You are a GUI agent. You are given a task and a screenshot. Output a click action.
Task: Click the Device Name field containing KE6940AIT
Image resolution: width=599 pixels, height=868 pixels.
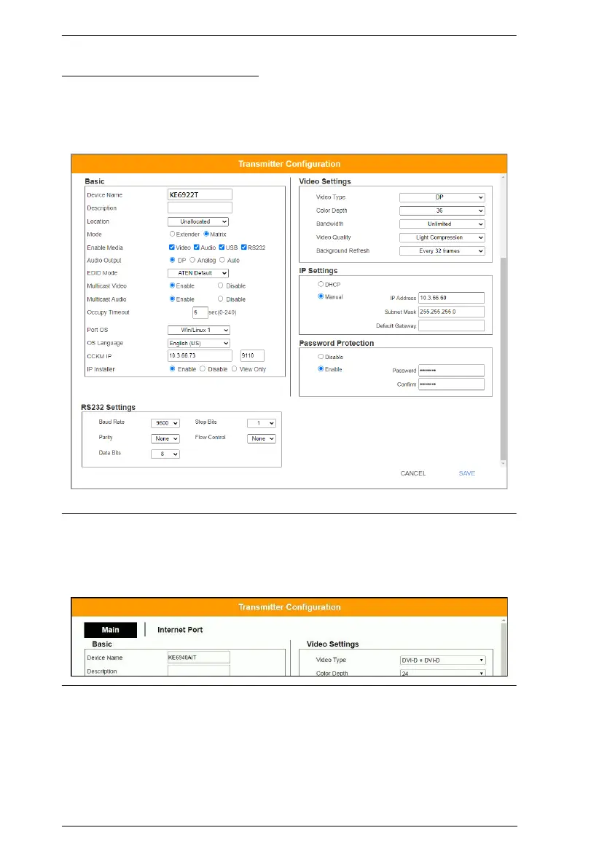click(199, 657)
